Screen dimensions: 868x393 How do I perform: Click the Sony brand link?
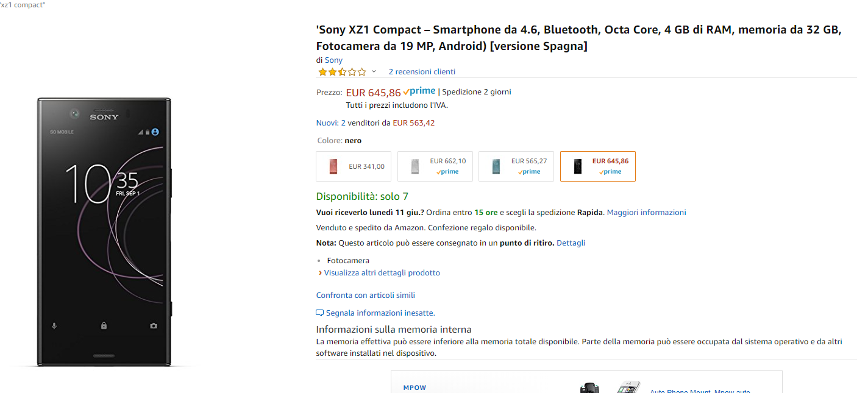pyautogui.click(x=333, y=60)
